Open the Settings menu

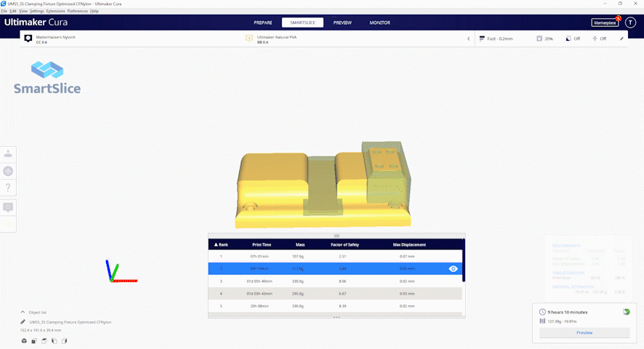(37, 11)
